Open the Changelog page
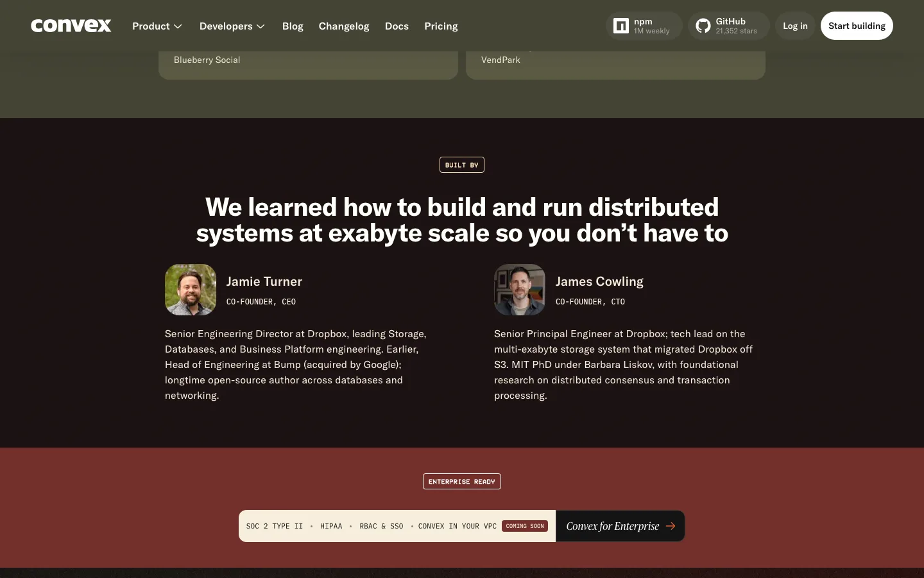The width and height of the screenshot is (924, 578). tap(344, 26)
